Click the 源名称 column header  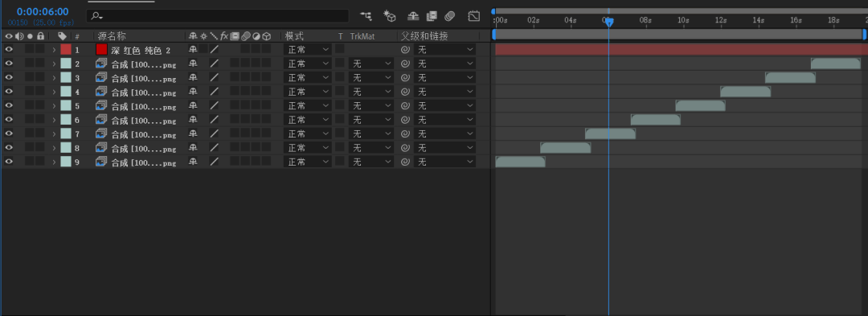pyautogui.click(x=112, y=36)
